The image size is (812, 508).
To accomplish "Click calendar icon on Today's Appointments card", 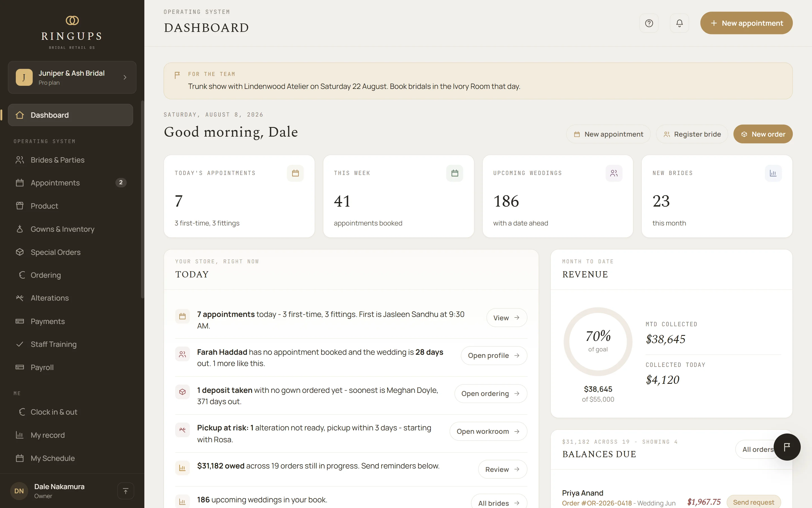I will click(295, 173).
